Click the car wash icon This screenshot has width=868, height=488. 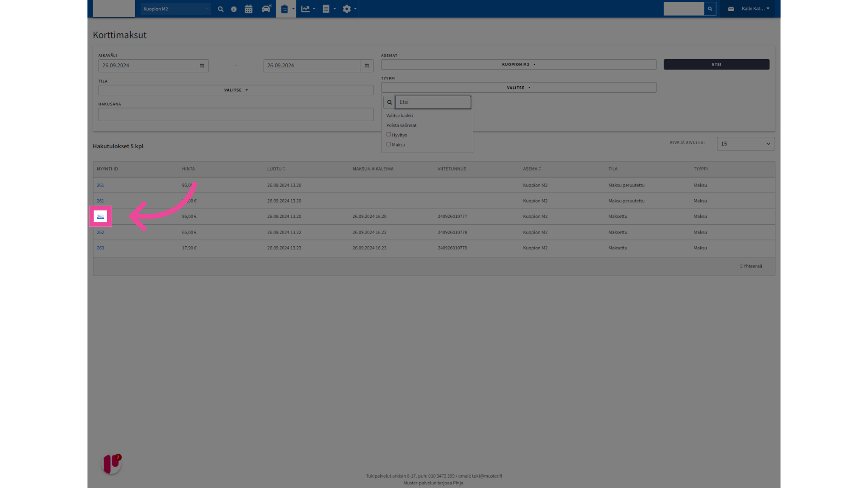point(266,9)
